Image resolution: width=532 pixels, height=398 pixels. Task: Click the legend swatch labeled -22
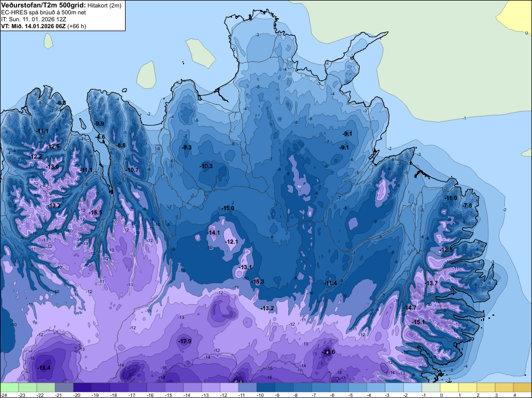click(x=46, y=387)
